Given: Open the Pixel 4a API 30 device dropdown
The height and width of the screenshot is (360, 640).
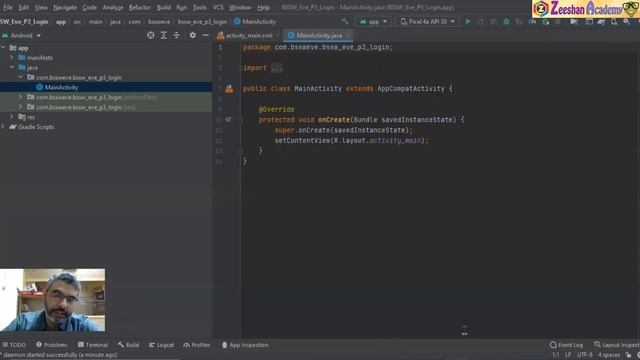Looking at the screenshot, I should click(427, 21).
